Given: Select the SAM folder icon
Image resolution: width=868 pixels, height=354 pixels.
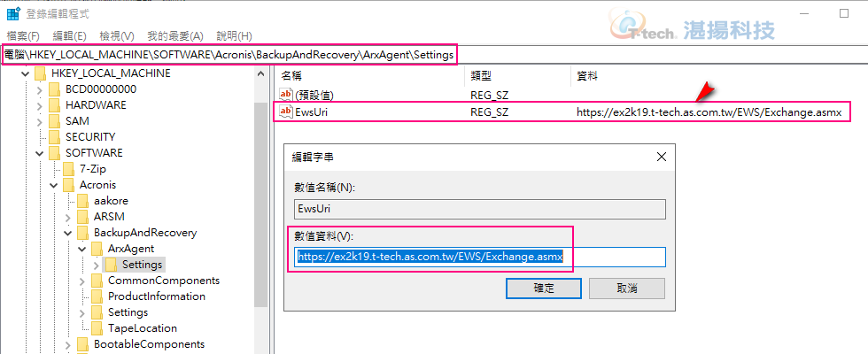Looking at the screenshot, I should tap(54, 121).
